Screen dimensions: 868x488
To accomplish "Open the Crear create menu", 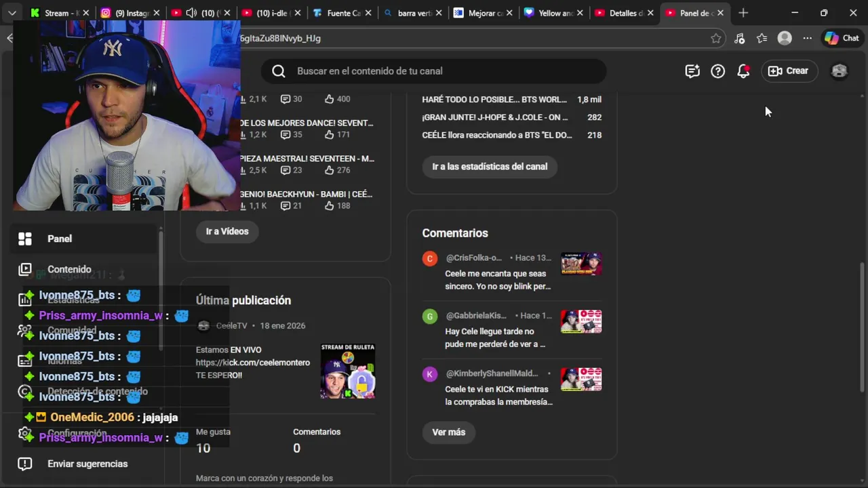I will [x=788, y=71].
